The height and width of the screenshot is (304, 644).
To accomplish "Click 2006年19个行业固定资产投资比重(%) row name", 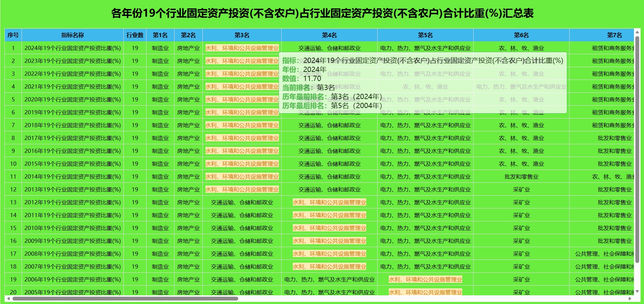I will click(x=73, y=280).
